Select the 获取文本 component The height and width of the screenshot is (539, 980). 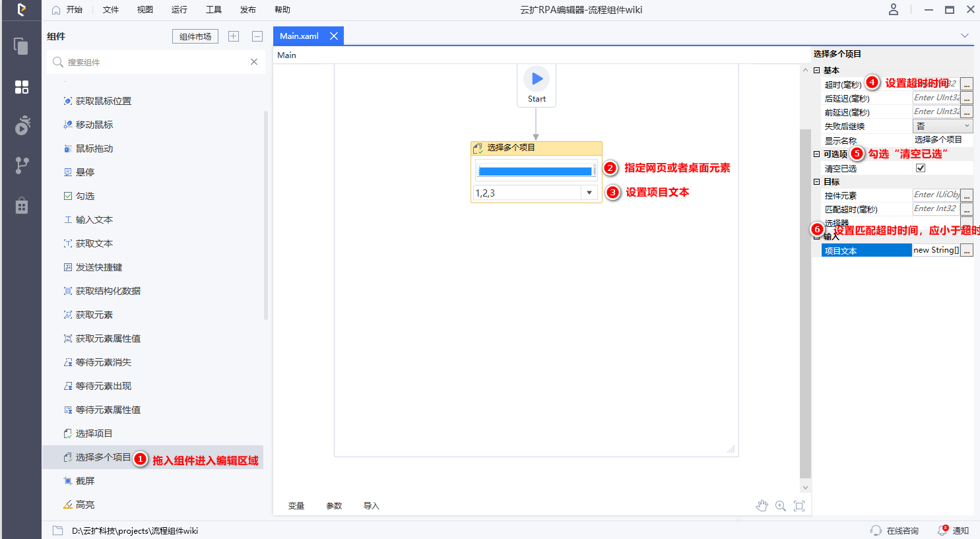click(94, 243)
